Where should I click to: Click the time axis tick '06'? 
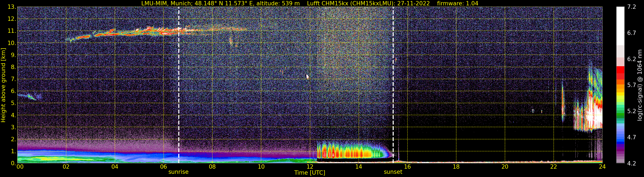click(164, 167)
